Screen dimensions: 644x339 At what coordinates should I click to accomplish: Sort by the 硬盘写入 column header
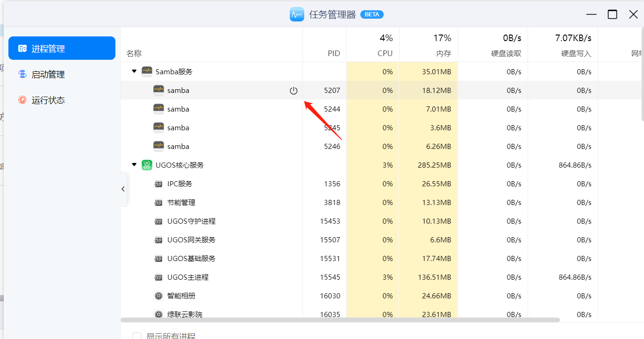pyautogui.click(x=576, y=53)
